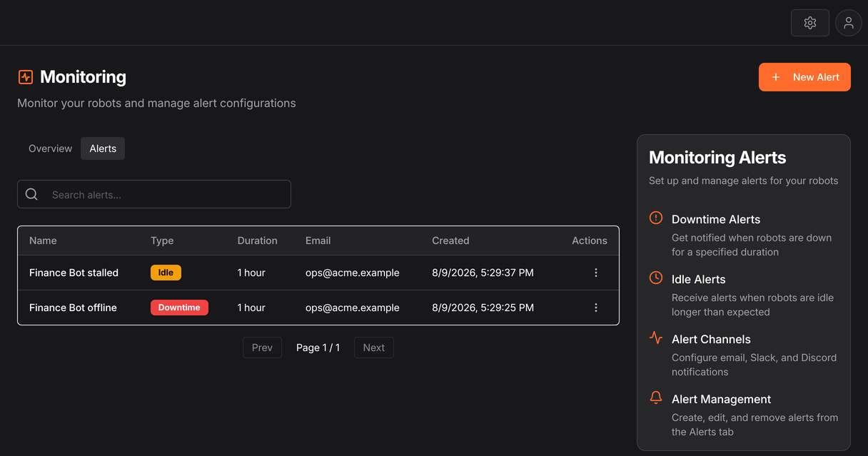This screenshot has width=868, height=456.
Task: Click the Email column header
Action: tap(318, 240)
